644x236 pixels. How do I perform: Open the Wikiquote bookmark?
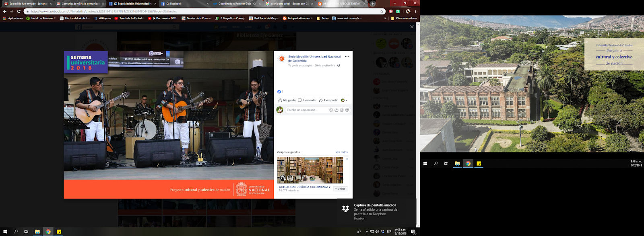(x=102, y=18)
